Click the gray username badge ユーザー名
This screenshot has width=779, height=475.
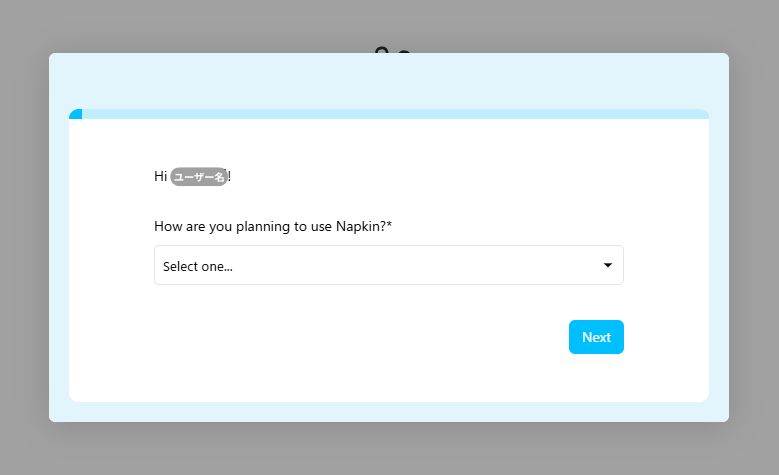tap(199, 176)
